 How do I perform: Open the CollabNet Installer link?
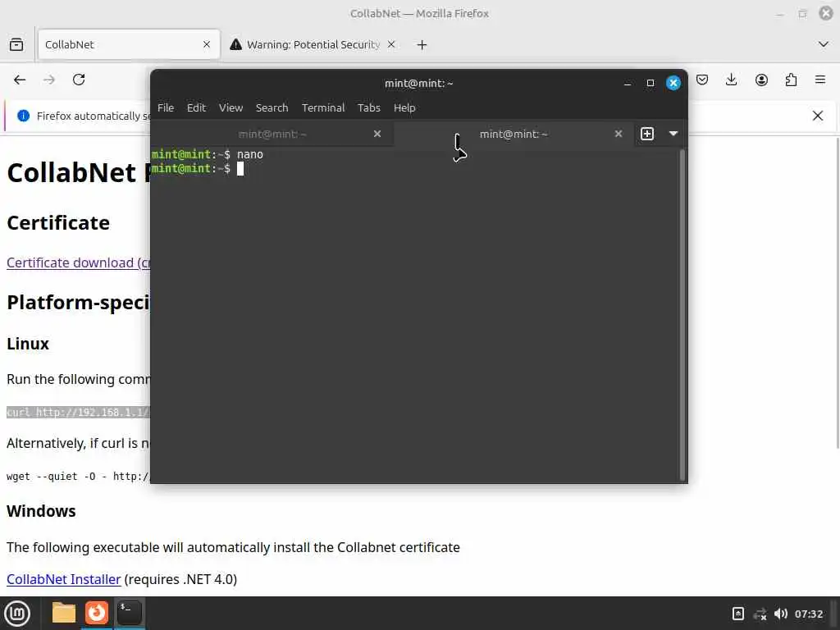[x=64, y=579]
